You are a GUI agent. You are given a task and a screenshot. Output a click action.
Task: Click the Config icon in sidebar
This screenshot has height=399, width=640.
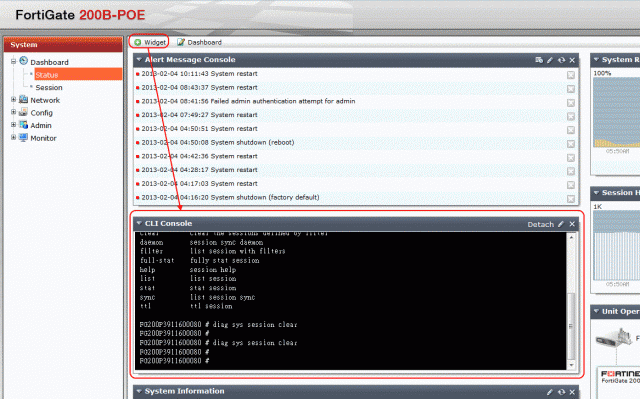[x=24, y=112]
